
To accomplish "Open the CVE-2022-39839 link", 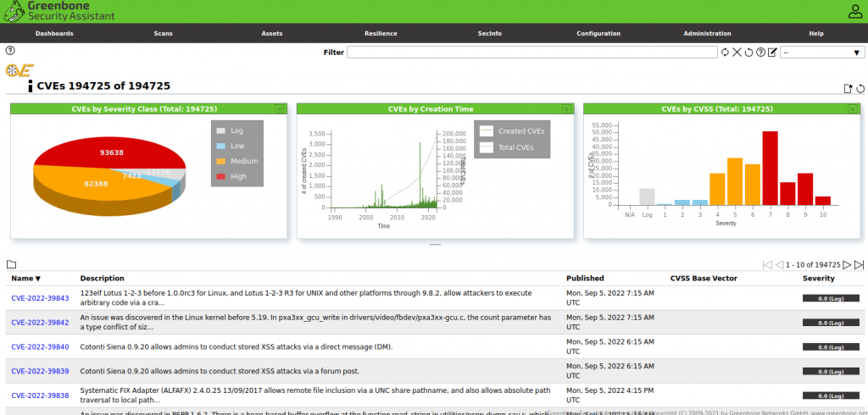I will (x=40, y=371).
